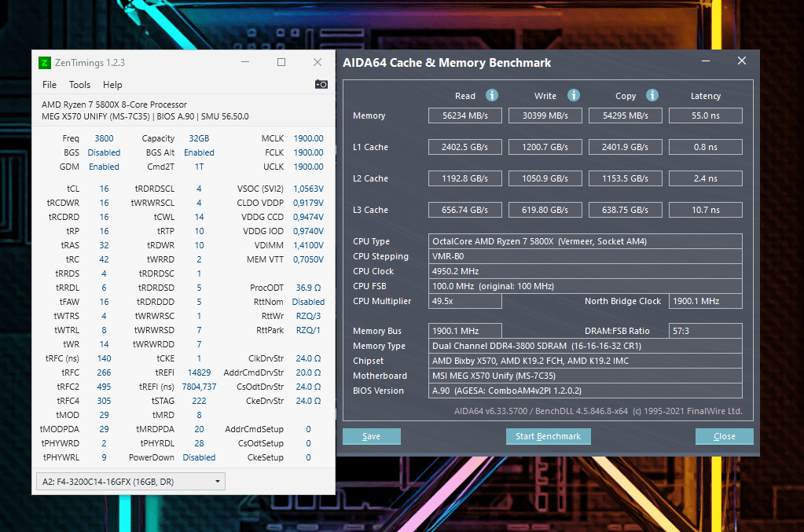
Task: Click the Freq value 3800 in ZenTimings
Action: (x=104, y=138)
